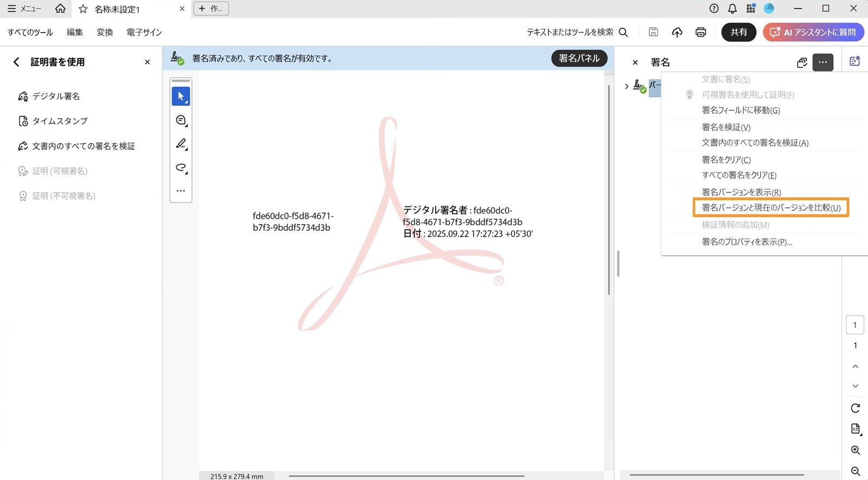868x480 pixels.
Task: Click the right rail AI panel icon
Action: click(855, 61)
